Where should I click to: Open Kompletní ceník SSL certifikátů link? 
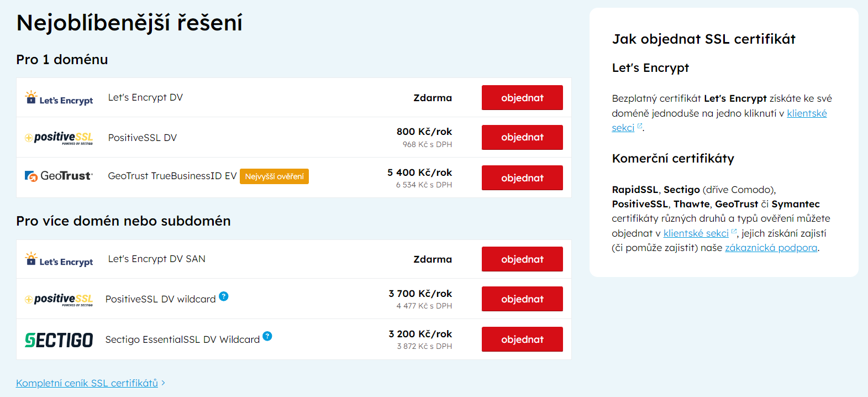coord(87,383)
